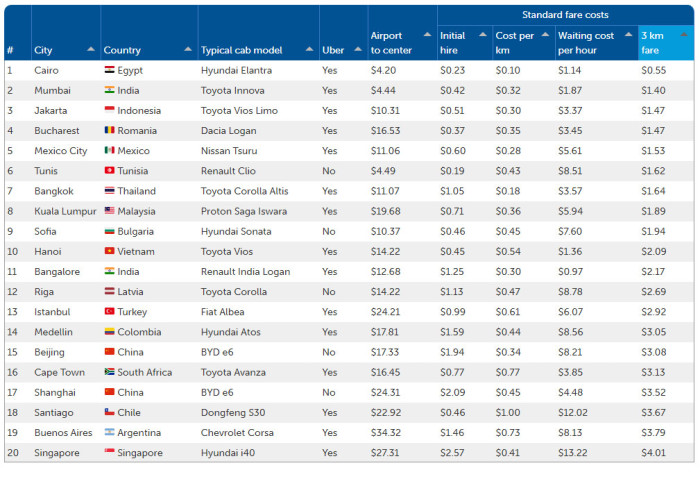This screenshot has height=486, width=700.
Task: Click Proton Saga Iswara cab model cell
Action: coord(244,211)
